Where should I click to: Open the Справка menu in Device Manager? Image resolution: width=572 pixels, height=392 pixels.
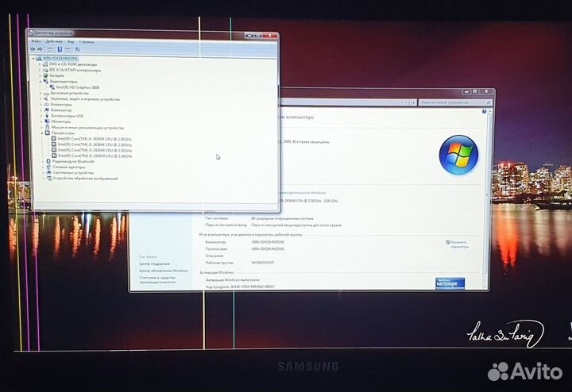point(87,42)
